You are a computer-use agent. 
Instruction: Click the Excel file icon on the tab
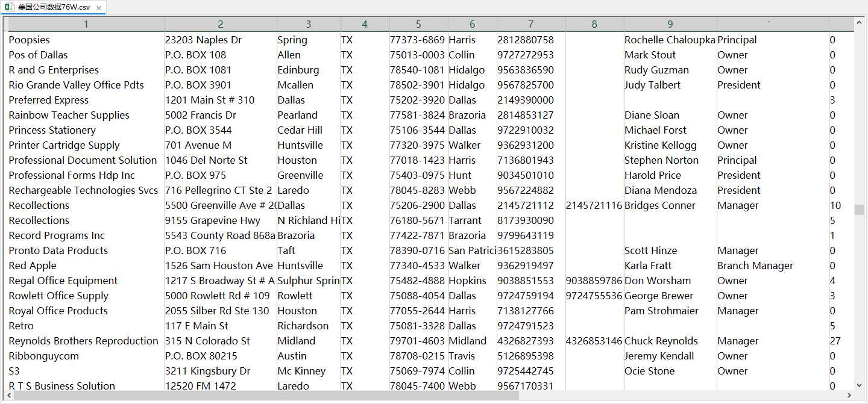(10, 7)
